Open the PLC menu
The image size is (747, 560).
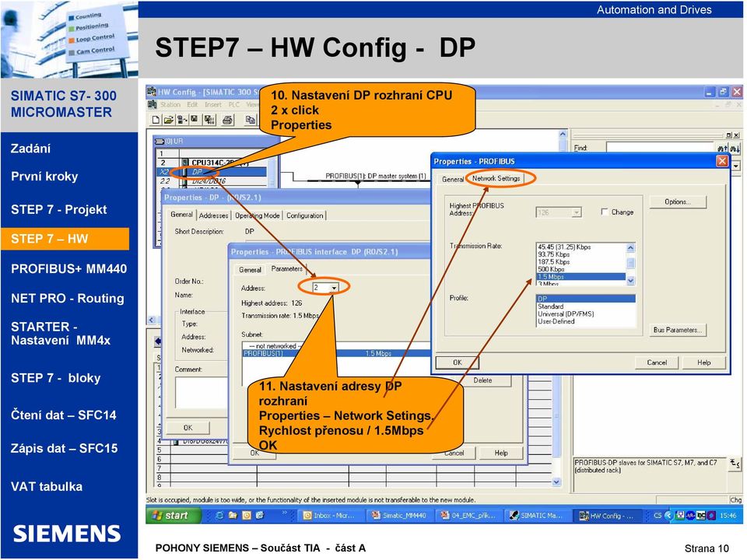pos(234,104)
